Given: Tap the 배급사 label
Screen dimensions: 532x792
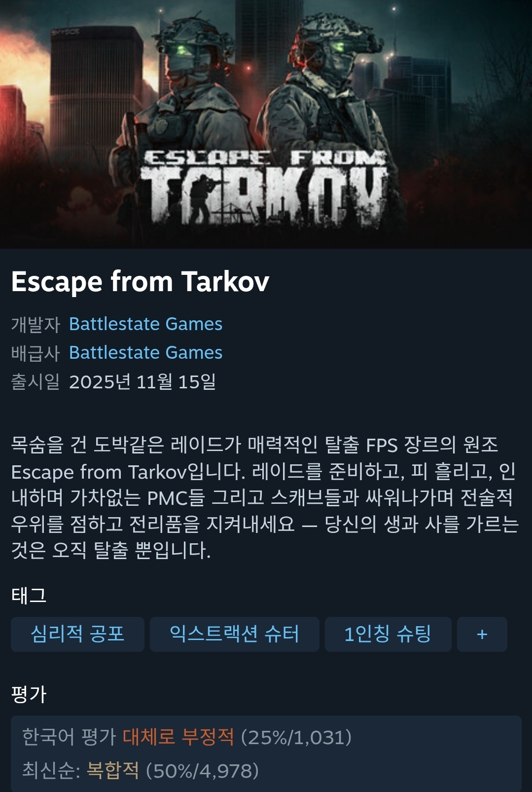Looking at the screenshot, I should tap(35, 353).
